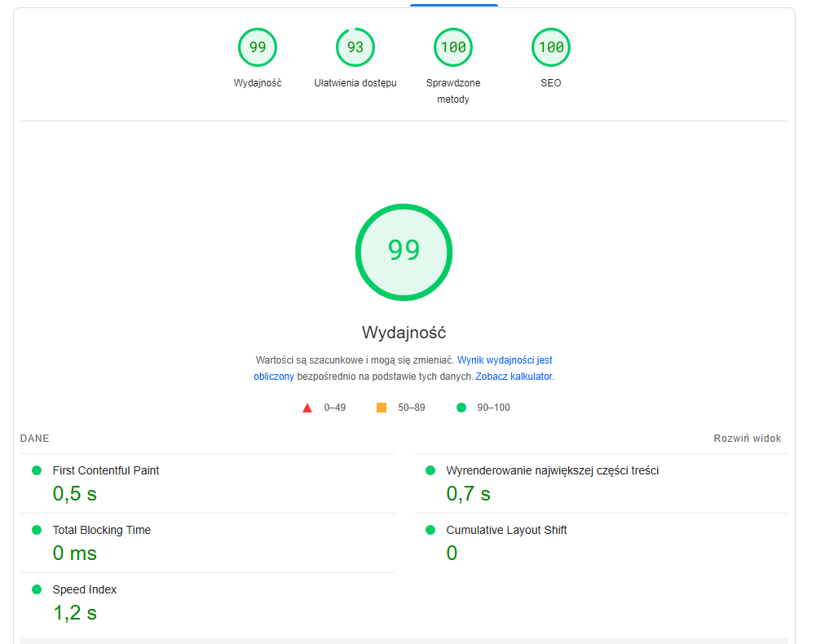
Task: Jump to SEO section label
Action: (x=551, y=83)
